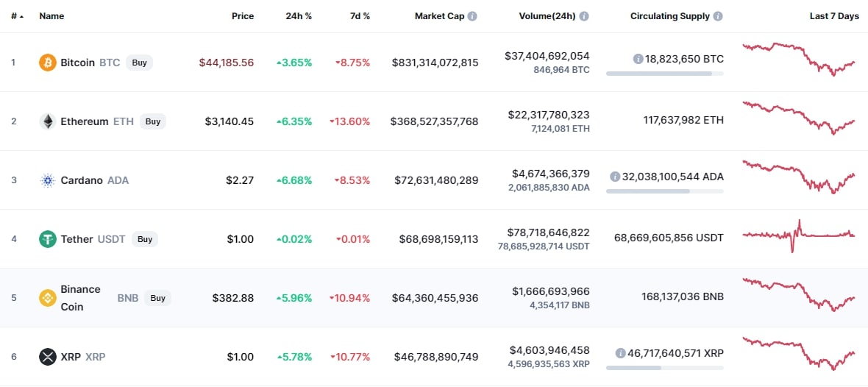Screen dimensions: 868x387
Task: Click Bitcoin 24h change 3.65%
Action: pyautogui.click(x=294, y=63)
